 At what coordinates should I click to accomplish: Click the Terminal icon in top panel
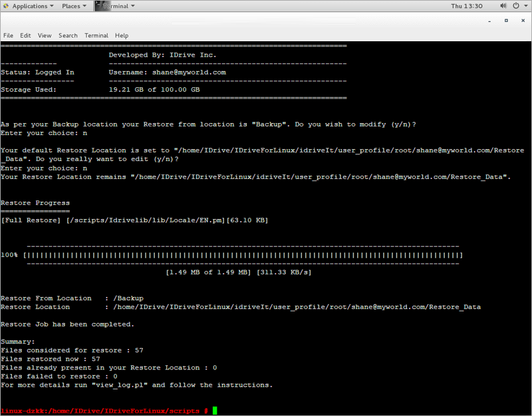coord(98,6)
